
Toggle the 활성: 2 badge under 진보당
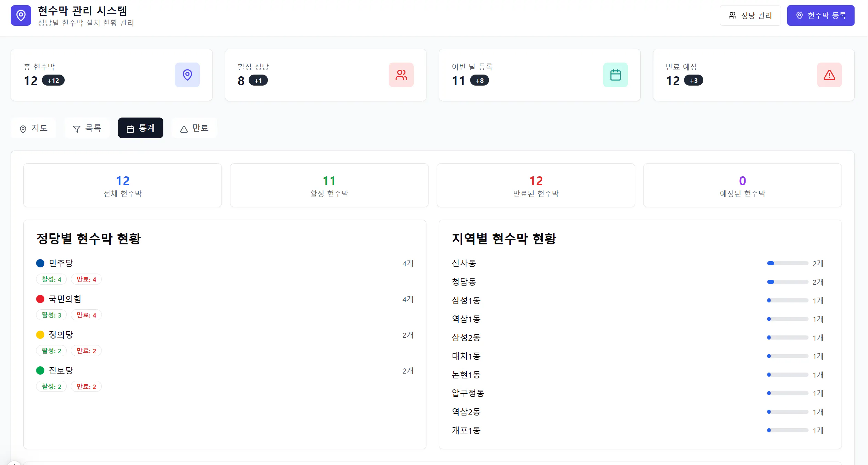point(51,386)
